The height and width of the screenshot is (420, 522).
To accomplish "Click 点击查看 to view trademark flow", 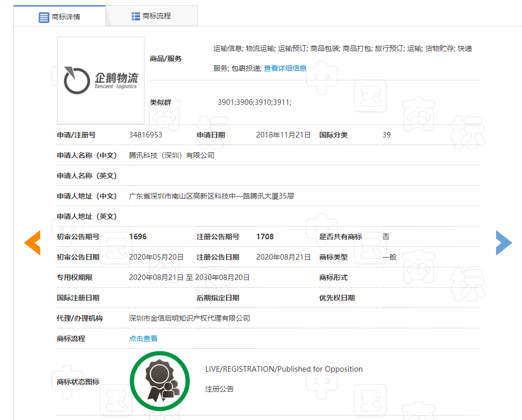I will [x=143, y=338].
